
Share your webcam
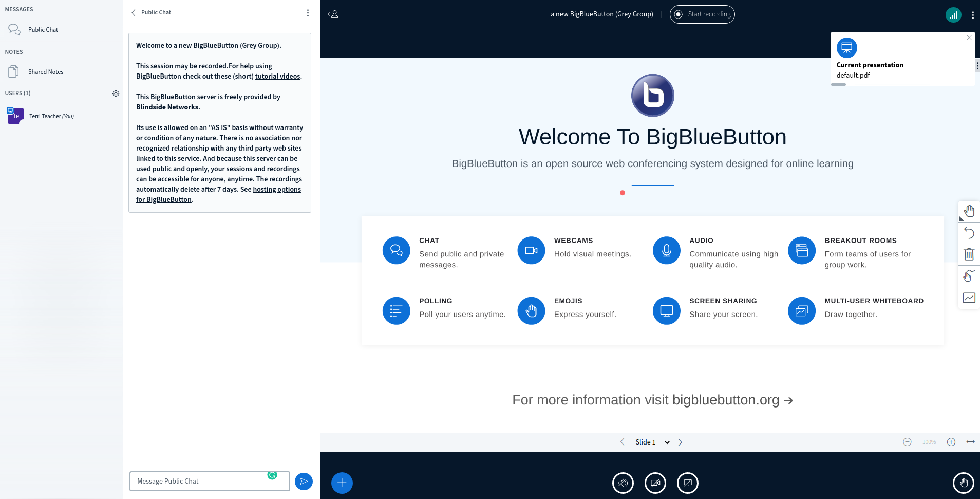click(x=655, y=483)
